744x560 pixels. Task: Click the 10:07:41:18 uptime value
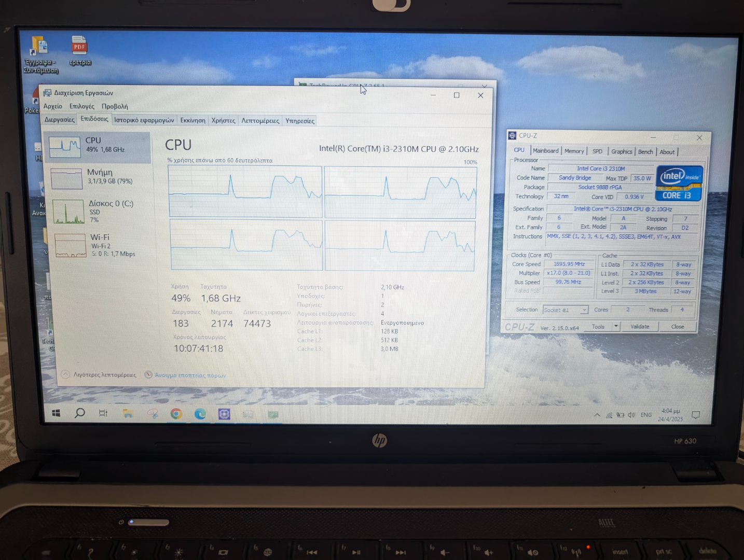pyautogui.click(x=198, y=348)
